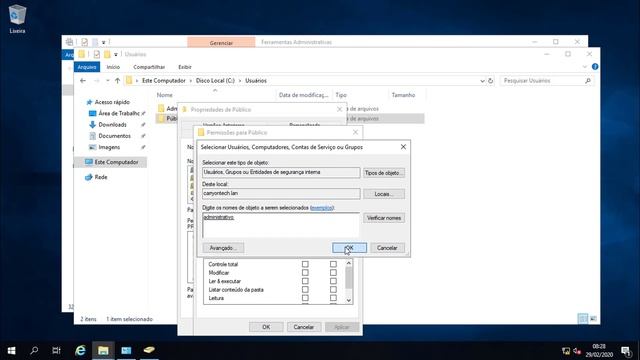640x360 pixels.
Task: Click Disco Local (C:) breadcrumb
Action: [x=215, y=81]
